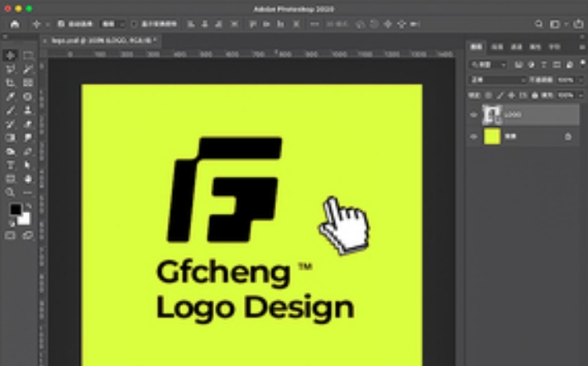Toggle lock image pixels brush icon
This screenshot has width=588, height=366.
point(500,96)
